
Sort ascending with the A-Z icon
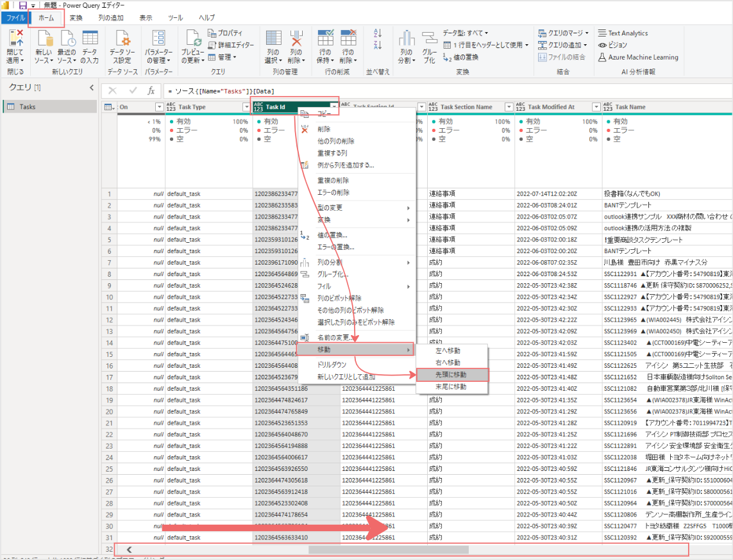[x=378, y=33]
